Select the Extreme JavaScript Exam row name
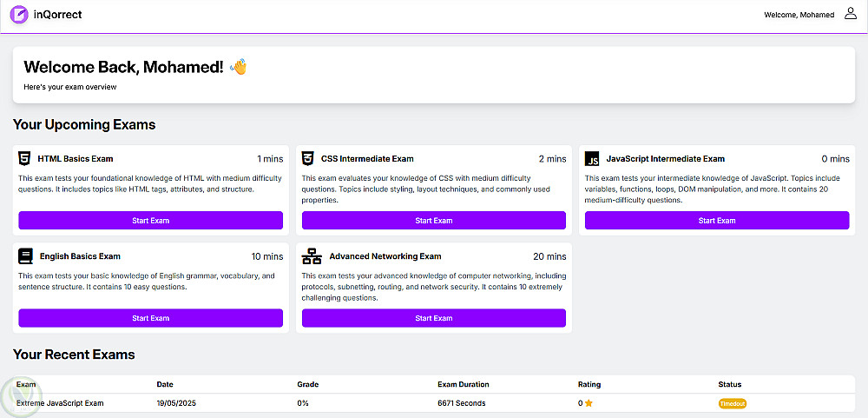The height and width of the screenshot is (418, 868). click(x=60, y=403)
